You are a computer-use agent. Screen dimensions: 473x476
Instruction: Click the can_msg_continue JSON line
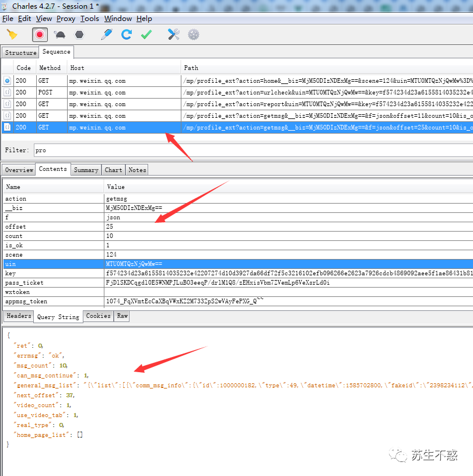51,376
